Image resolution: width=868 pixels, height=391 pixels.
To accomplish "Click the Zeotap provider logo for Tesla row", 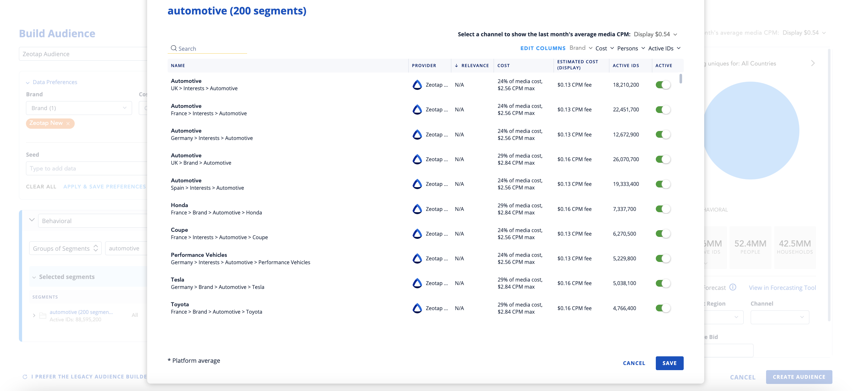I will pyautogui.click(x=417, y=283).
